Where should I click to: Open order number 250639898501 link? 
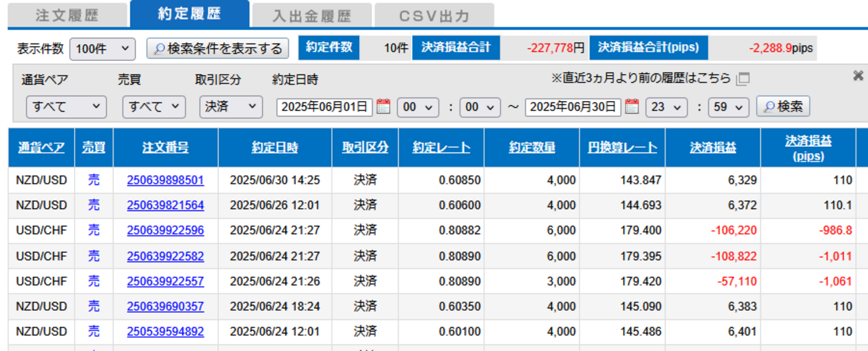pos(166,181)
